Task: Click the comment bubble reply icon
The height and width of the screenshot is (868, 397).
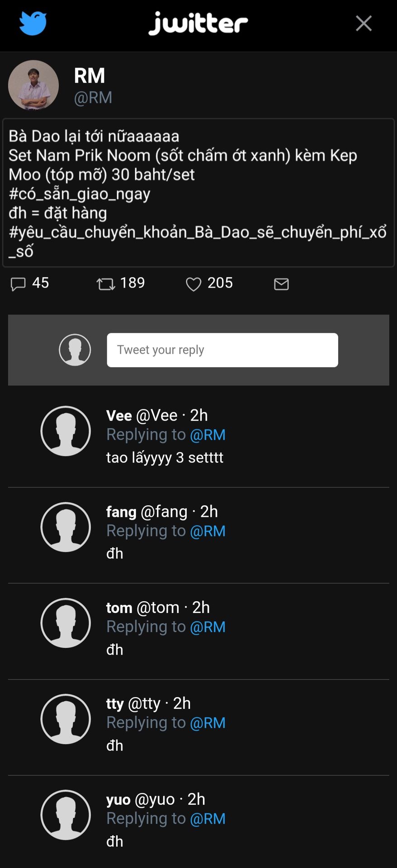Action: (18, 284)
